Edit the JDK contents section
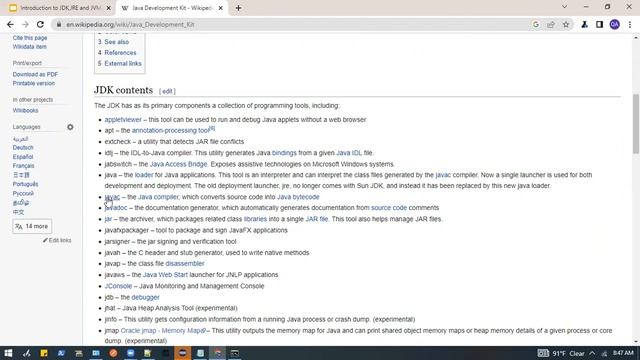The width and height of the screenshot is (640, 360). (x=167, y=91)
